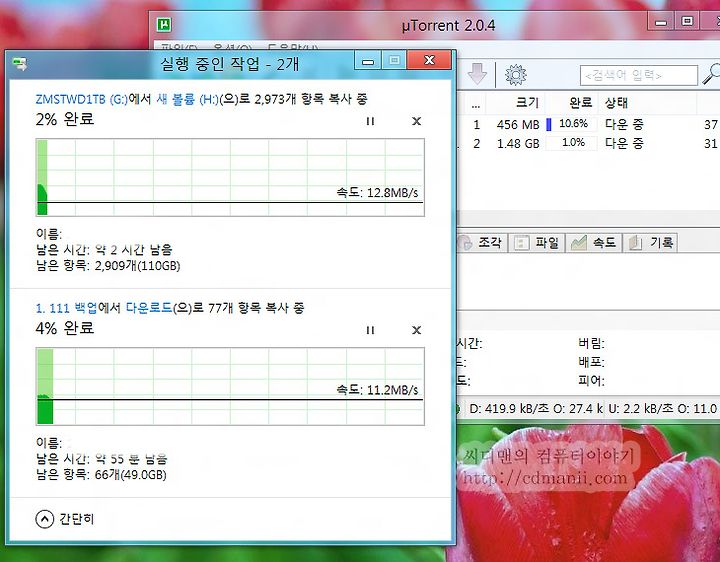Focus the µTorrent search input field
The height and width of the screenshot is (562, 720).
[x=639, y=75]
